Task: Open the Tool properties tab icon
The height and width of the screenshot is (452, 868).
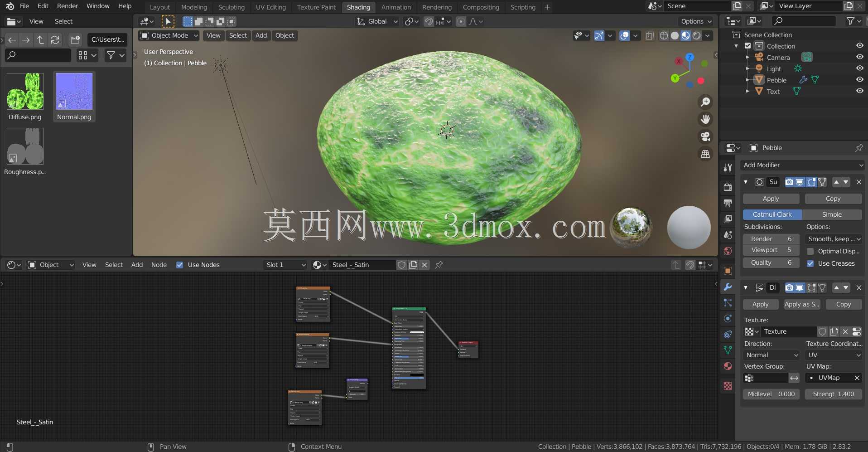Action: 728,167
